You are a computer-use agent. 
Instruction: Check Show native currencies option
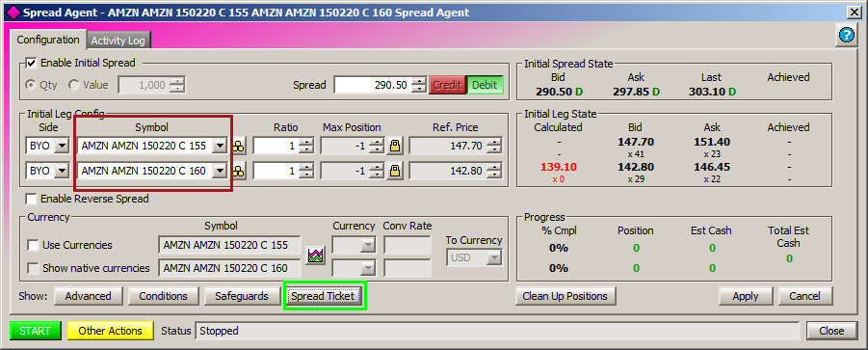coord(33,269)
